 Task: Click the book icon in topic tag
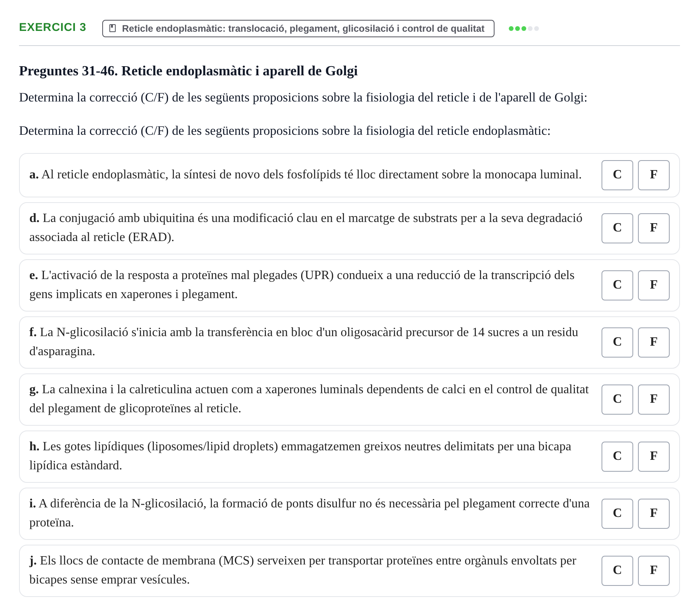[113, 29]
